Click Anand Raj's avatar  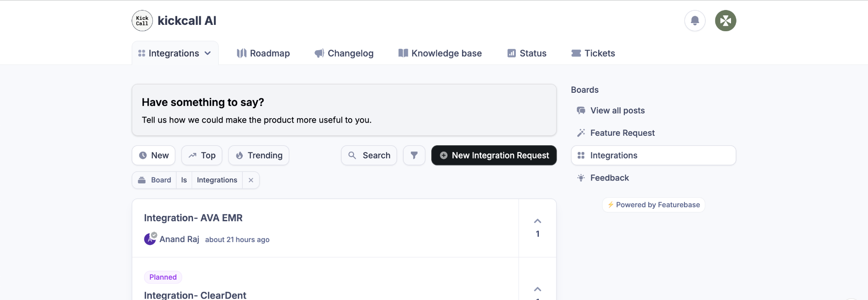click(150, 239)
